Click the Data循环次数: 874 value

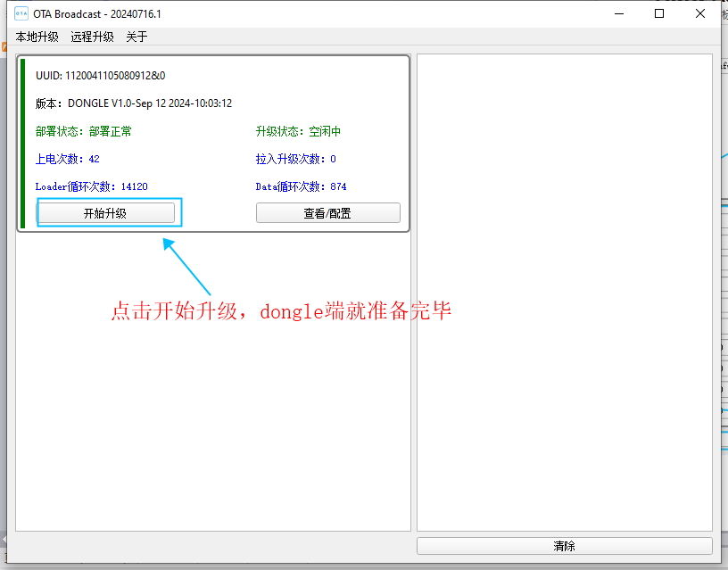pos(301,186)
